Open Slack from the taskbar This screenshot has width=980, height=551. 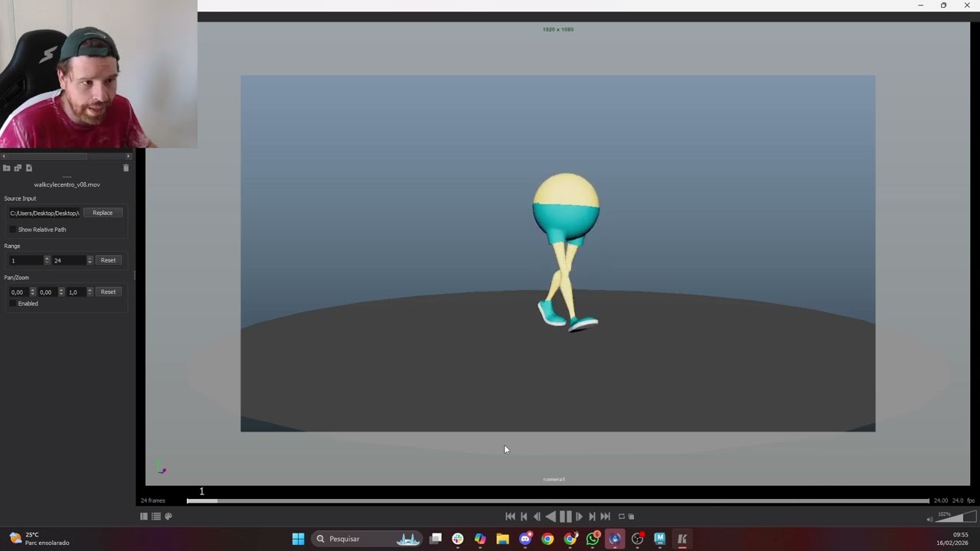point(458,539)
